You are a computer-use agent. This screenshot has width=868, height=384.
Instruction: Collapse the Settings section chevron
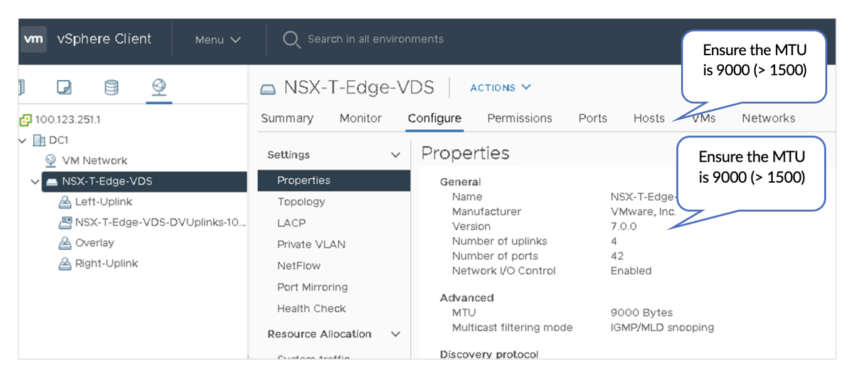[x=395, y=155]
